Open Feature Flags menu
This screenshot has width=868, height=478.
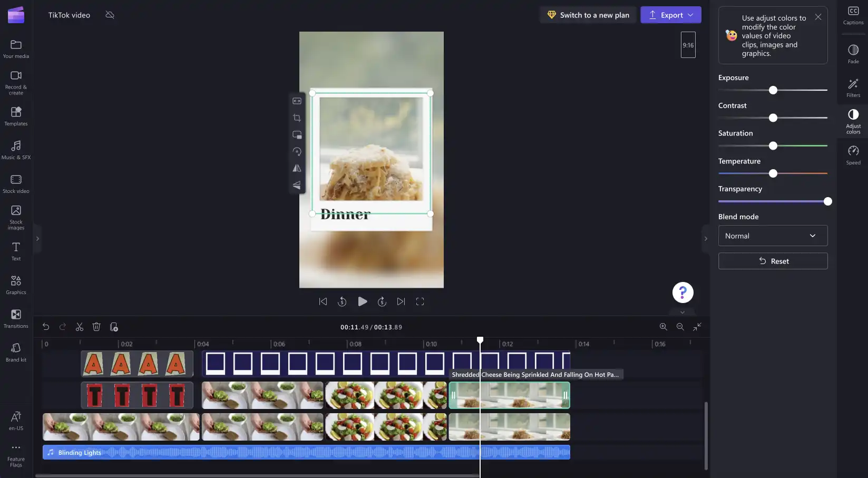pyautogui.click(x=16, y=455)
